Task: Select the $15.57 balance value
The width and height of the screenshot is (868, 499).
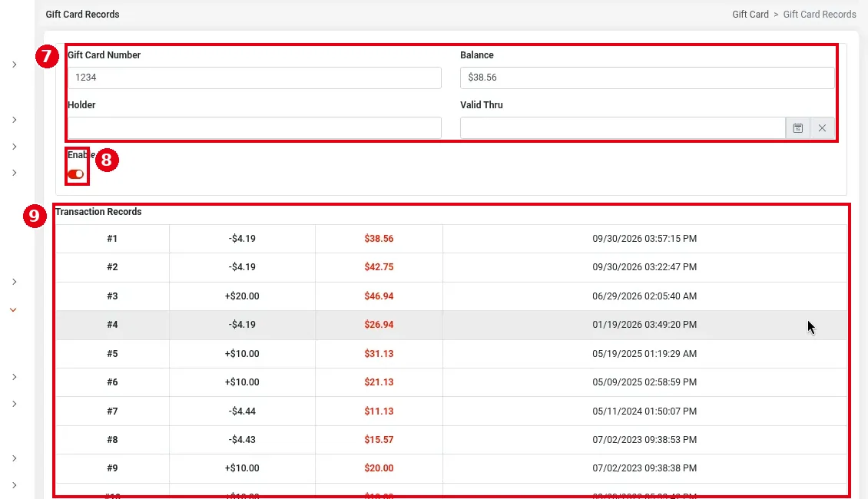Action: (379, 439)
